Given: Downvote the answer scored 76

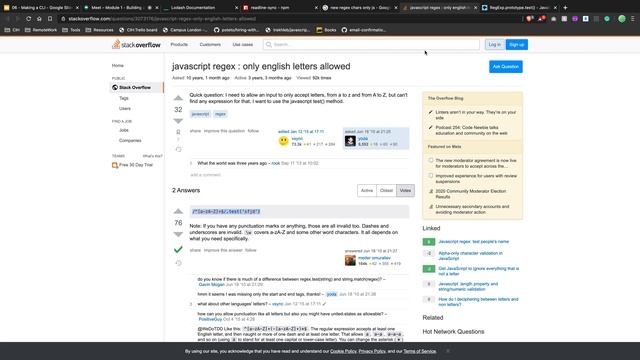Looking at the screenshot, I should [178, 234].
